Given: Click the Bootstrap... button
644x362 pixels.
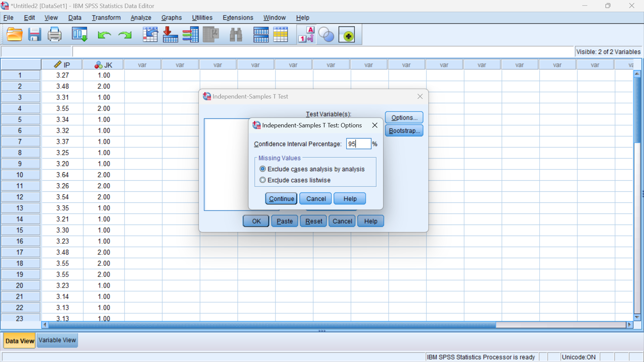Looking at the screenshot, I should tap(404, 131).
